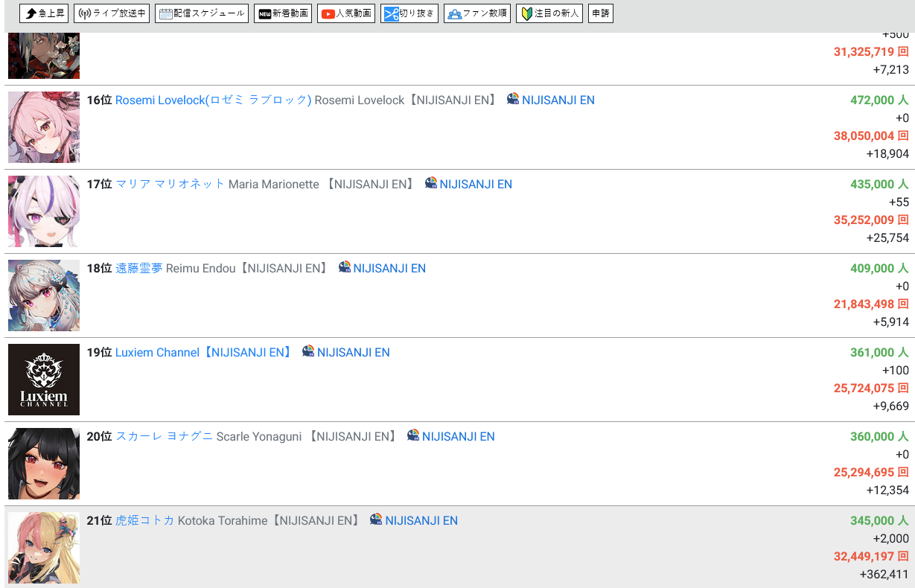915x588 pixels.
Task: Open Scarle Yonaguni avatar thumbnail
Action: click(44, 464)
